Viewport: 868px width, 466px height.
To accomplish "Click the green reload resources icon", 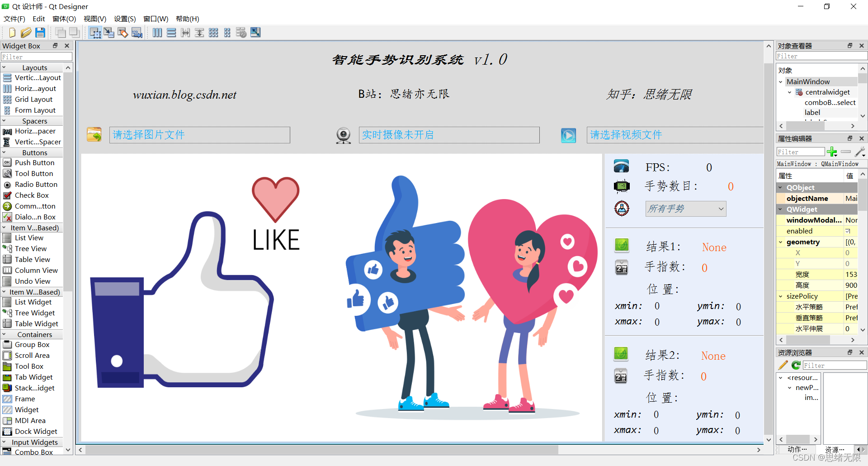I will [x=796, y=365].
